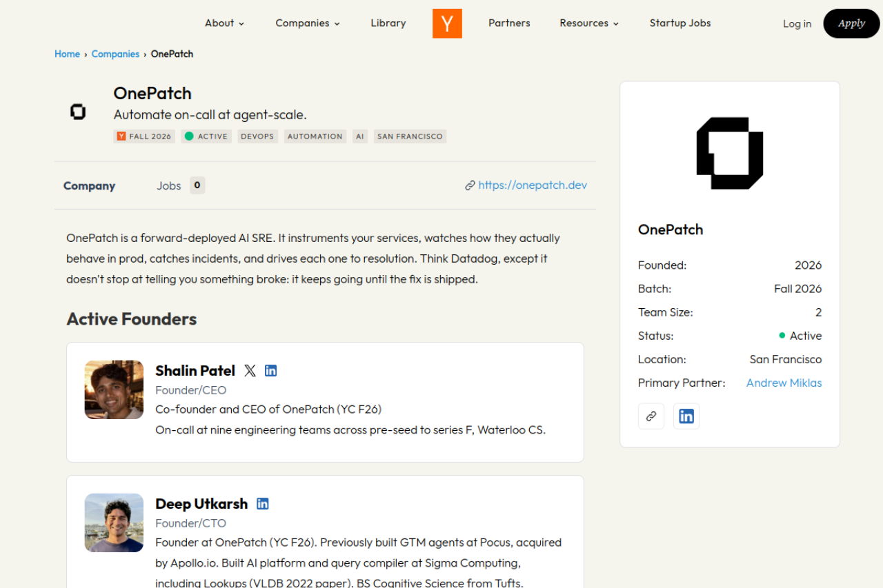Click the jobs count badge showing 0
This screenshot has width=883, height=588.
pyautogui.click(x=197, y=185)
